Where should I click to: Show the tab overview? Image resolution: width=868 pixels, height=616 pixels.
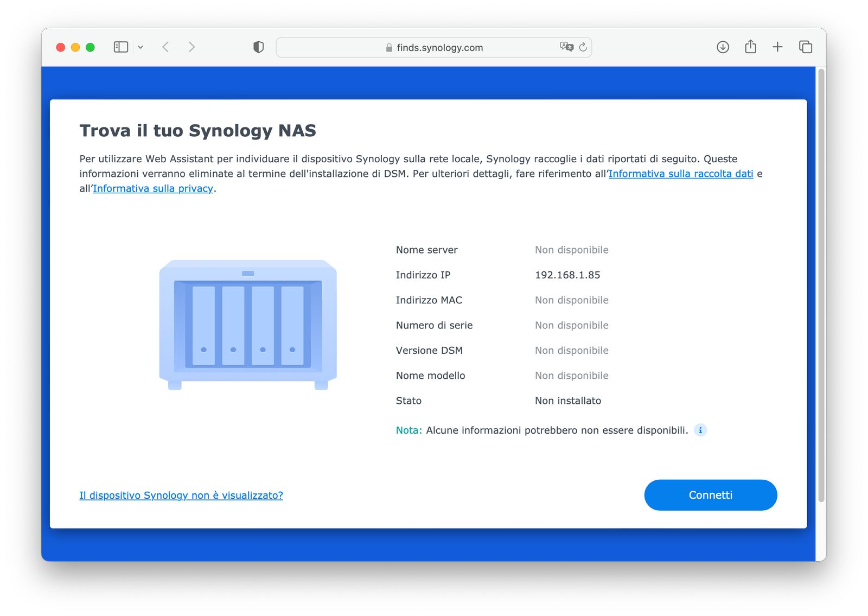tap(806, 47)
